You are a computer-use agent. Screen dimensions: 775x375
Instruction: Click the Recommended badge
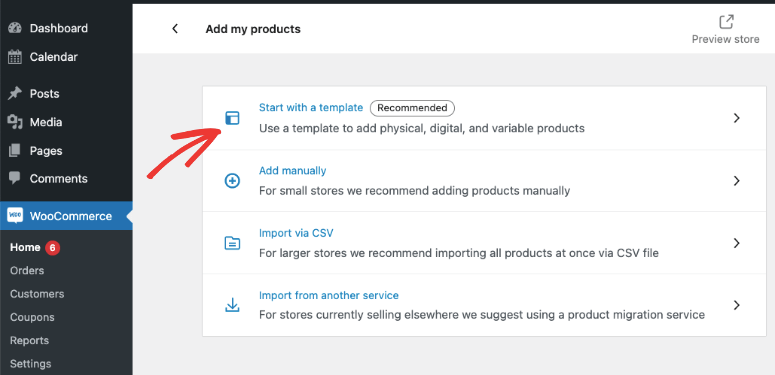(412, 108)
